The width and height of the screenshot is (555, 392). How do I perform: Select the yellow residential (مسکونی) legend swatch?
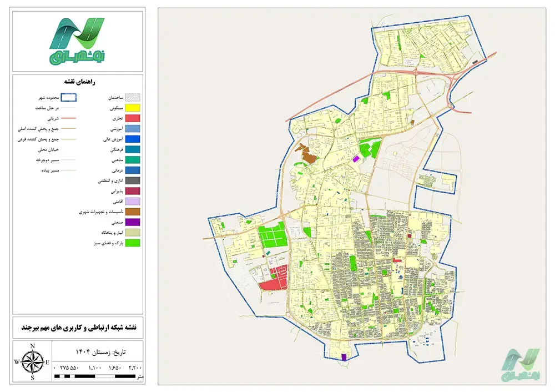click(x=132, y=108)
